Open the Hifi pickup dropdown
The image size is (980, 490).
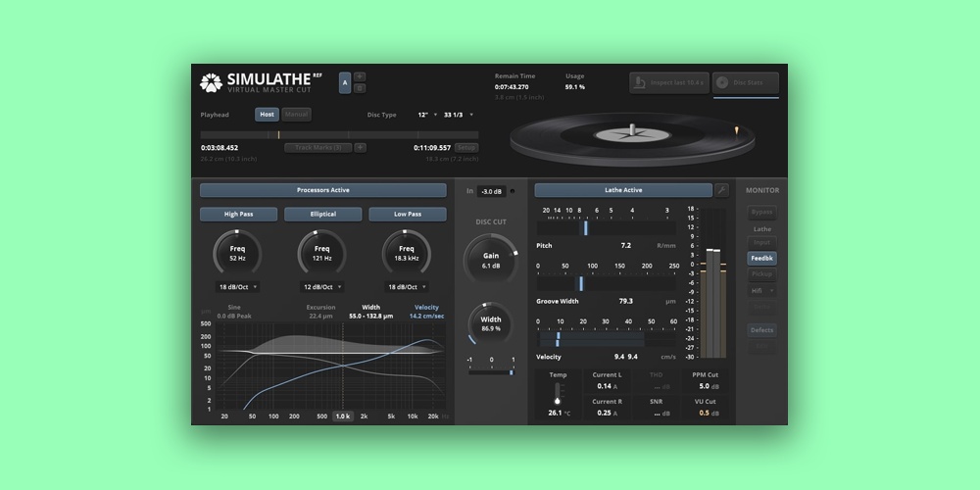coord(761,291)
